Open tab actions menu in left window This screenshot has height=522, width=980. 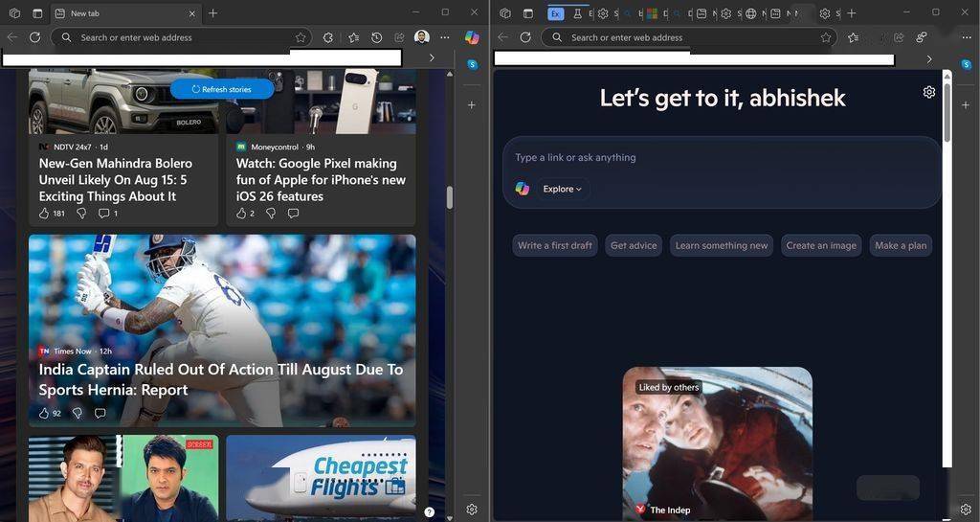(37, 13)
